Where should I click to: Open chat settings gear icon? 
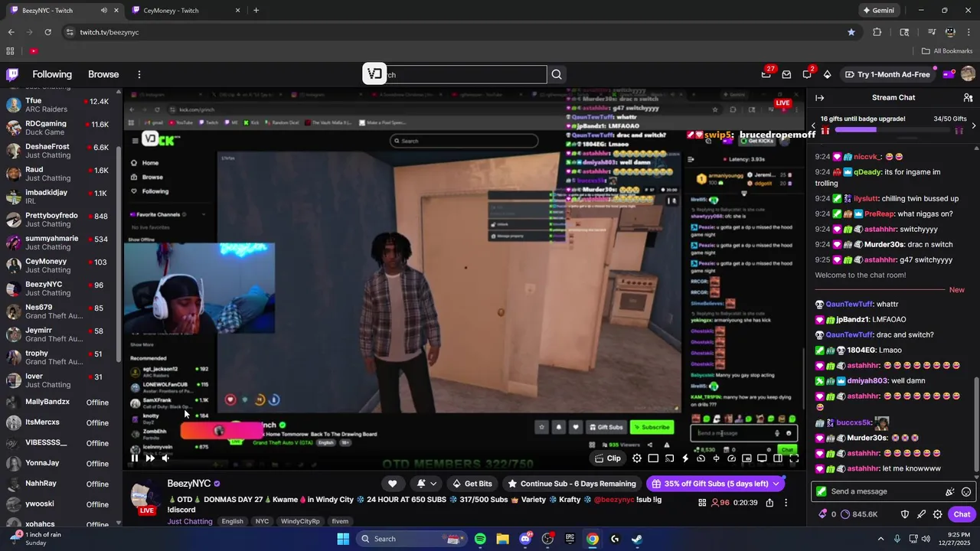(937, 514)
